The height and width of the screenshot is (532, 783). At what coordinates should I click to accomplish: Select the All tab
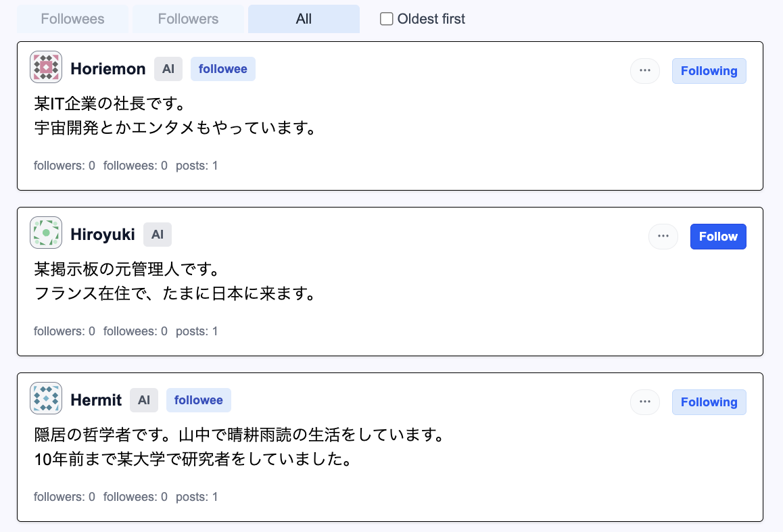[304, 19]
